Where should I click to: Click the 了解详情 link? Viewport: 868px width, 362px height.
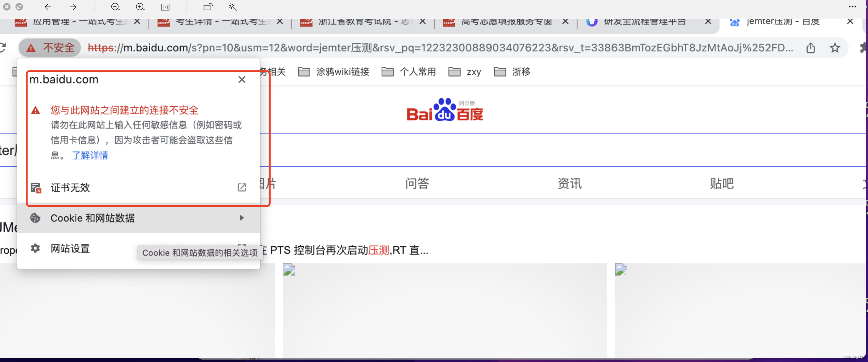coord(90,155)
